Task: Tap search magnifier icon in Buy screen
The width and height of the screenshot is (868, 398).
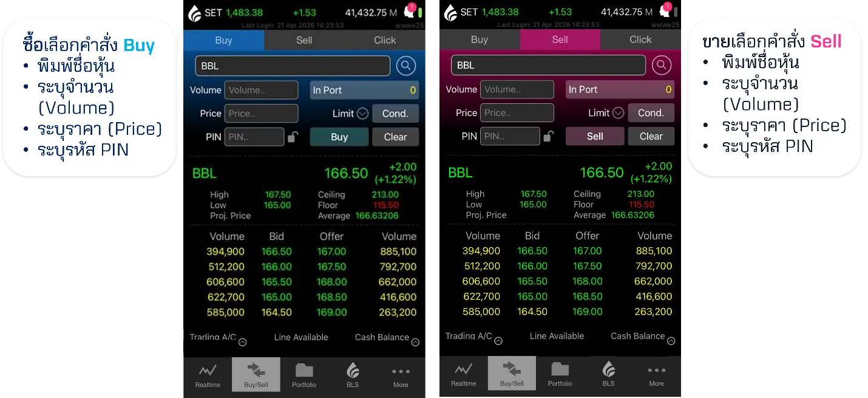Action: click(406, 66)
